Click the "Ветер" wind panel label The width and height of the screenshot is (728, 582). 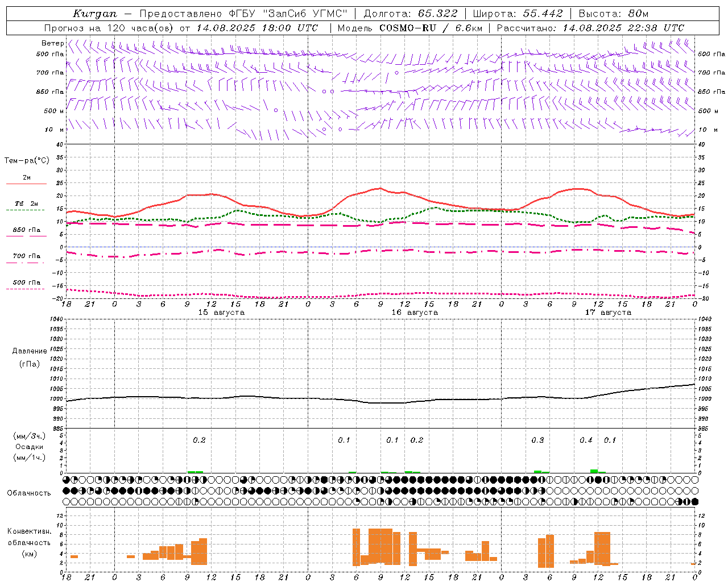53,43
